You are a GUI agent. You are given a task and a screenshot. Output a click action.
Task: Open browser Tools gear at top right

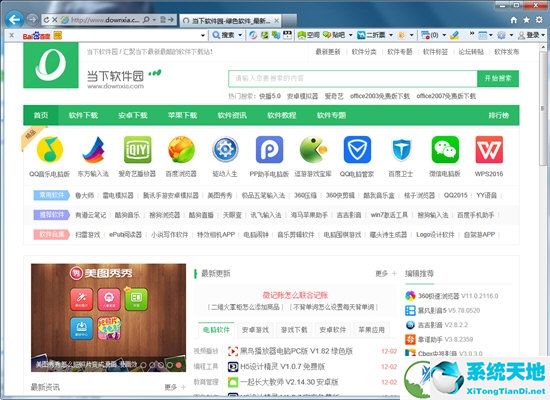coord(539,20)
